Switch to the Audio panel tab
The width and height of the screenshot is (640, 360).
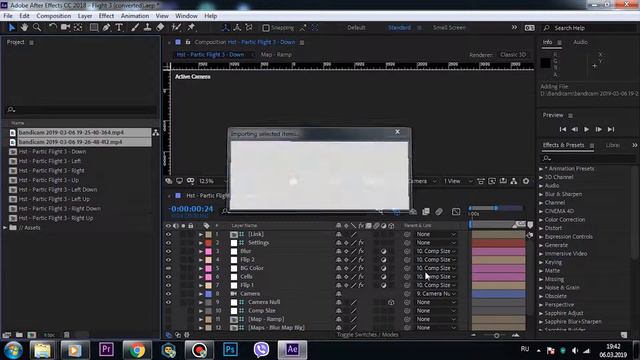coord(580,42)
